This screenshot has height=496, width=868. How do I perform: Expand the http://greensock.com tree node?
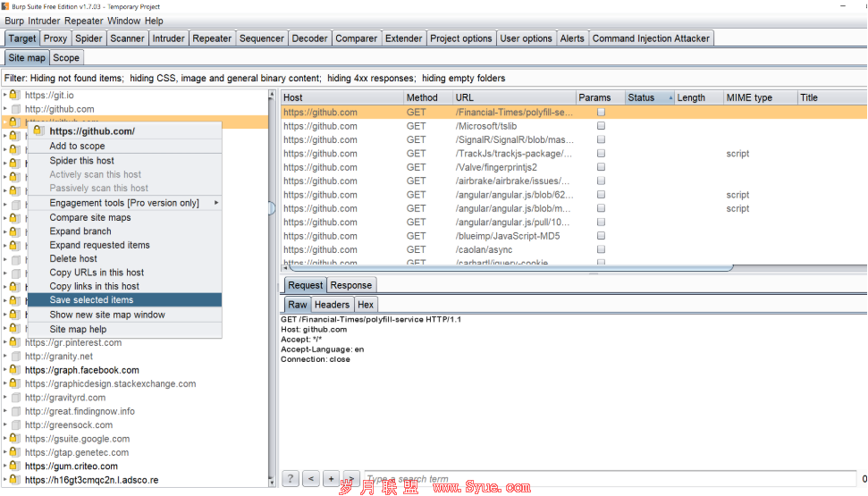[5, 425]
